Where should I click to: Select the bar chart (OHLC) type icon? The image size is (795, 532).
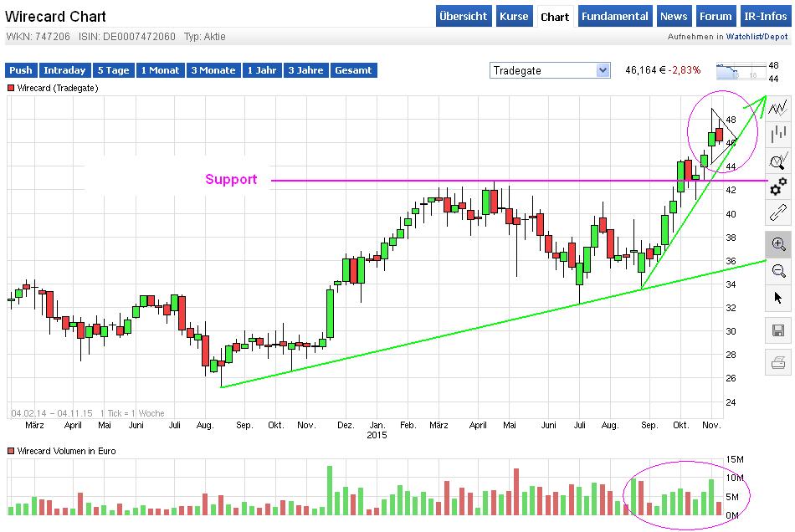pyautogui.click(x=777, y=135)
